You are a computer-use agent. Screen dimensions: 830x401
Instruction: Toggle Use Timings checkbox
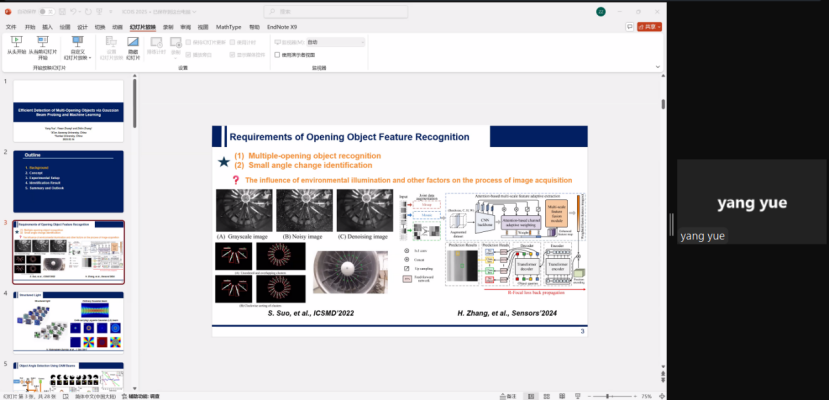pos(232,42)
